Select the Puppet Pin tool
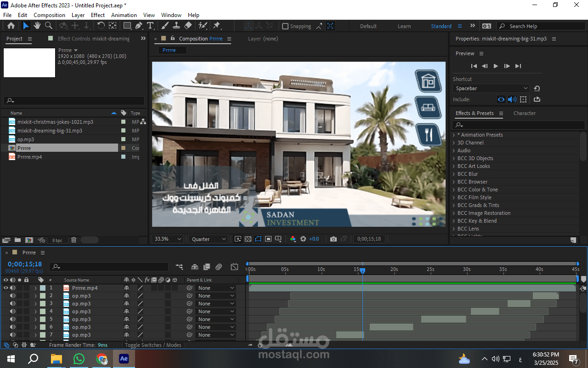This screenshot has height=368, width=588. pos(216,26)
